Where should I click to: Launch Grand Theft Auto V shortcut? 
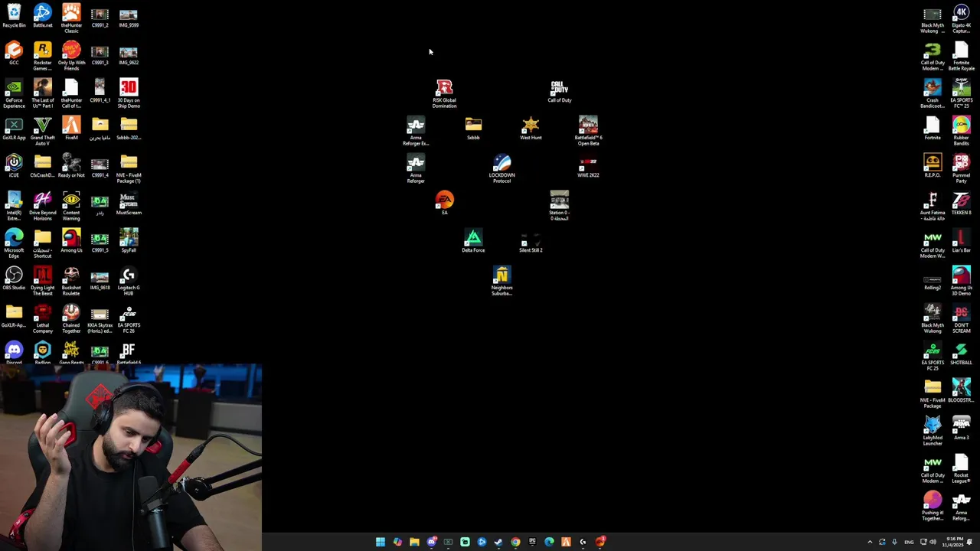(x=43, y=131)
